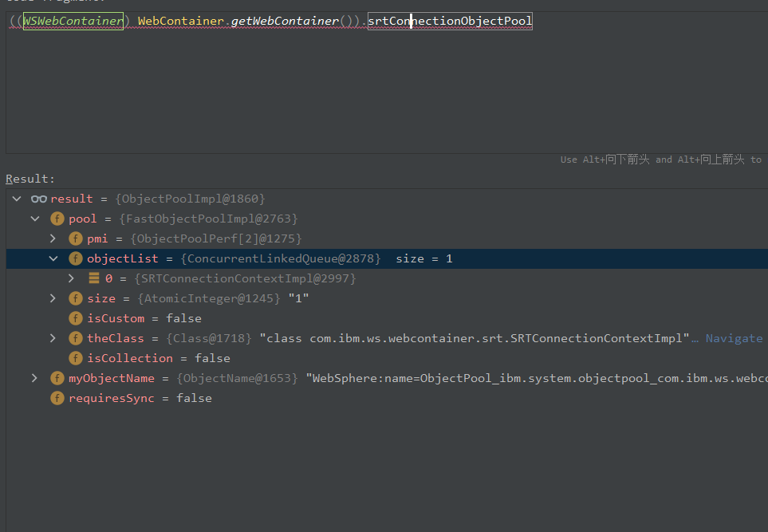Click the field icon next to theClass

pos(76,338)
